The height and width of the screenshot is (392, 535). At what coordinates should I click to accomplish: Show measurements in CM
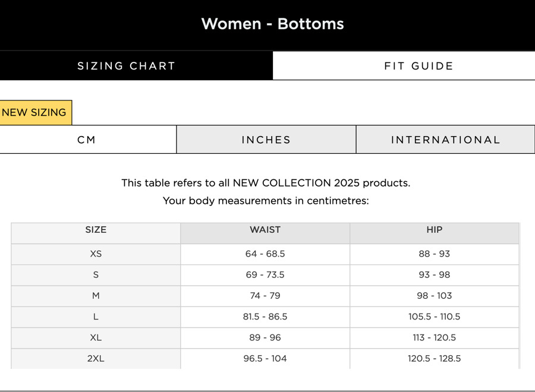coord(87,140)
